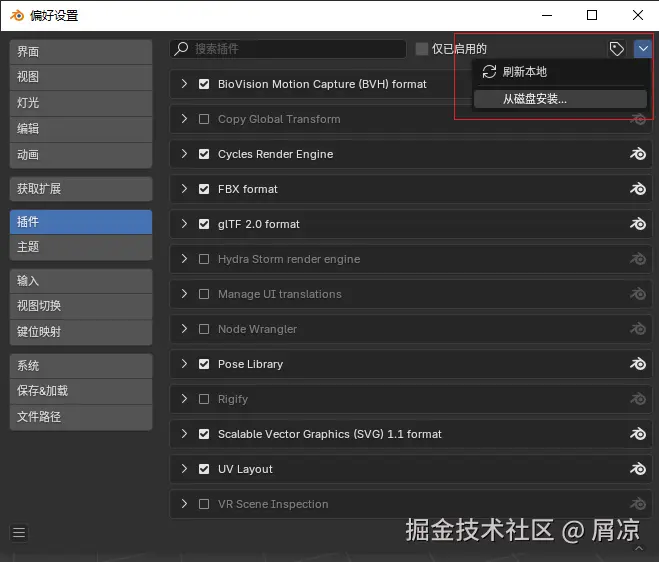This screenshot has height=562, width=659.
Task: Tick the VR Scene Inspection checkbox
Action: click(204, 504)
